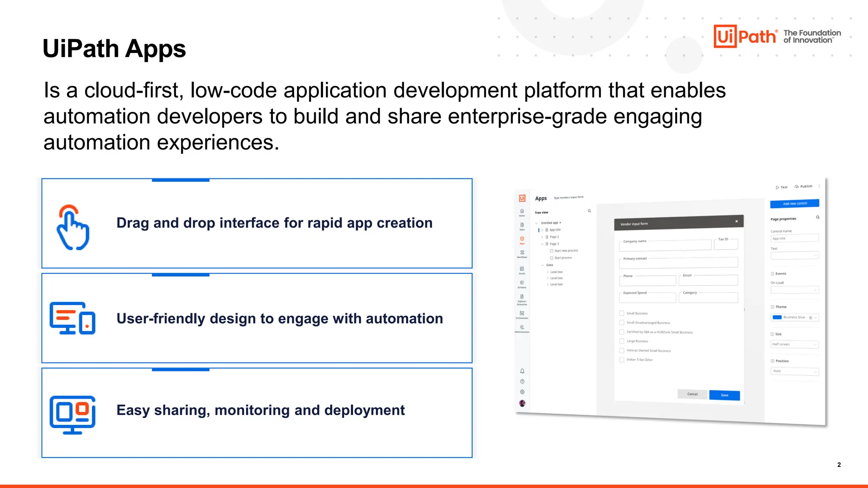Open AI Fabric in the sidebar

tap(522, 283)
